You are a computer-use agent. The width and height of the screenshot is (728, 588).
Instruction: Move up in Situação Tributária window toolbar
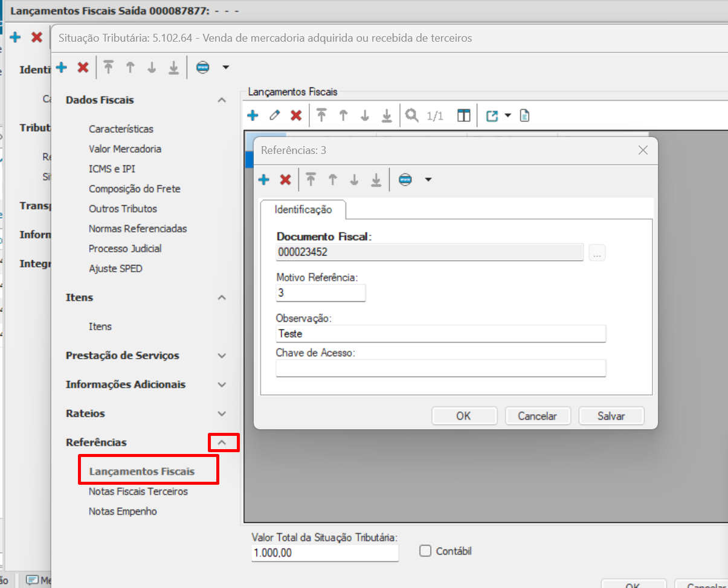(x=130, y=68)
